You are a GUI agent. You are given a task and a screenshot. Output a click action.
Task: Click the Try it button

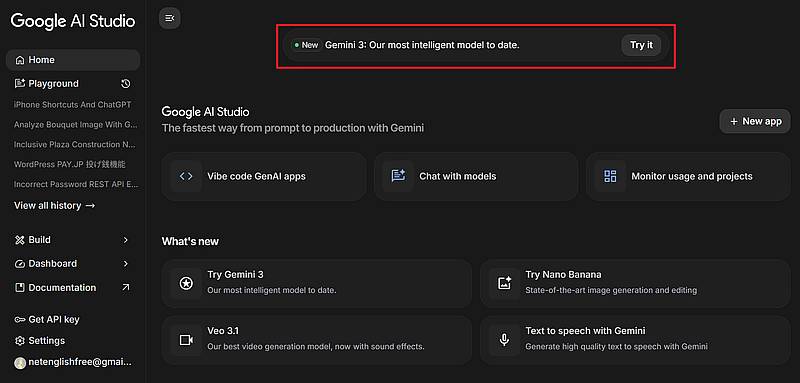(641, 45)
